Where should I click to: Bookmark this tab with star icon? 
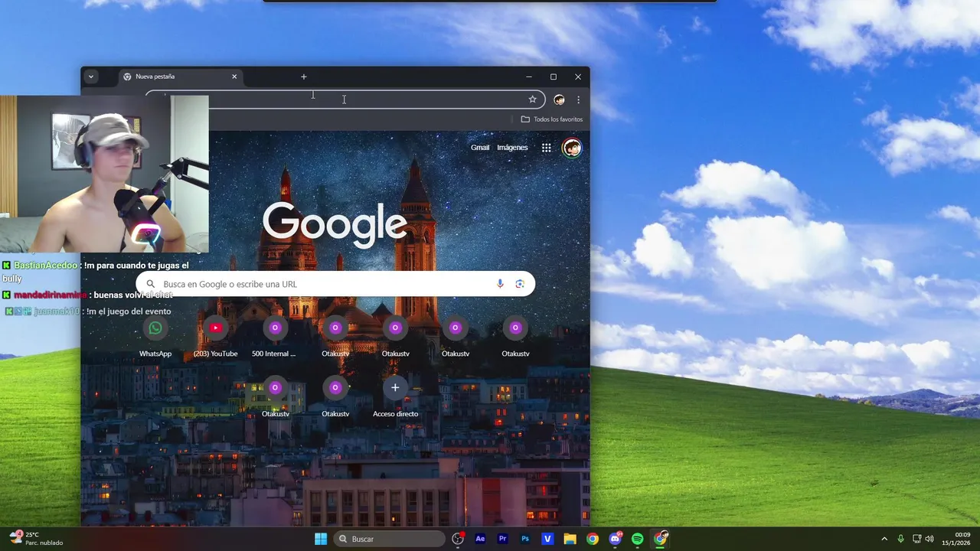(x=532, y=99)
